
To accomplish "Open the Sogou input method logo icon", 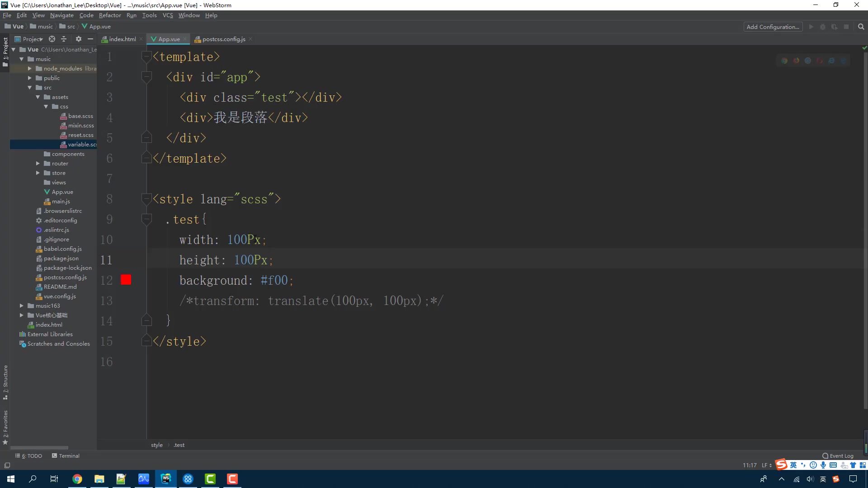I will 781,465.
